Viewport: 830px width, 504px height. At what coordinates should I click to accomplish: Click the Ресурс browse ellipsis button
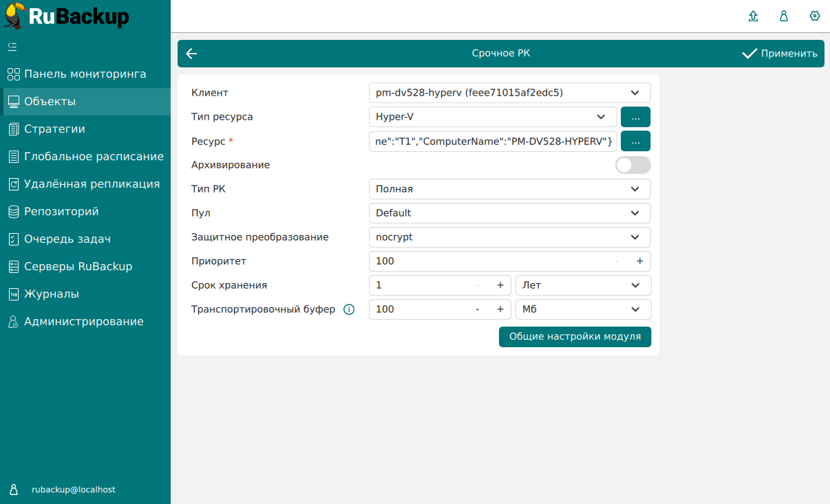635,141
